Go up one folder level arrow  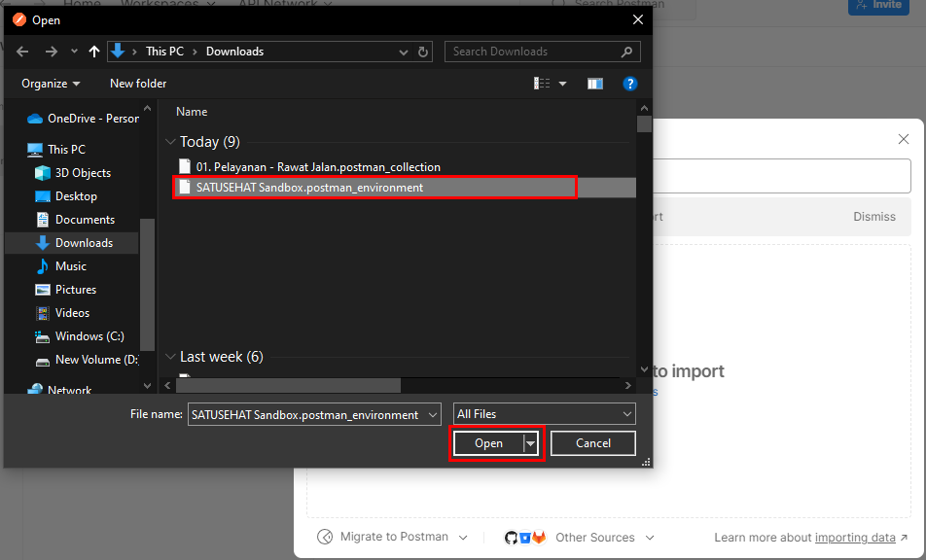pos(94,52)
